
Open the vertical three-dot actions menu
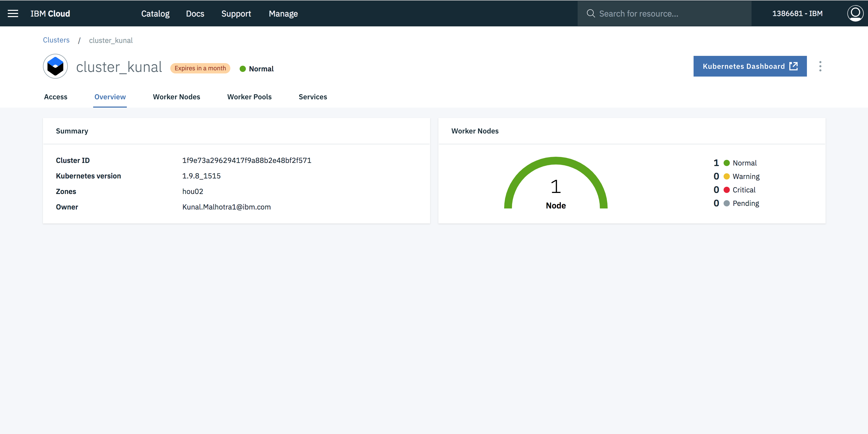pyautogui.click(x=820, y=66)
